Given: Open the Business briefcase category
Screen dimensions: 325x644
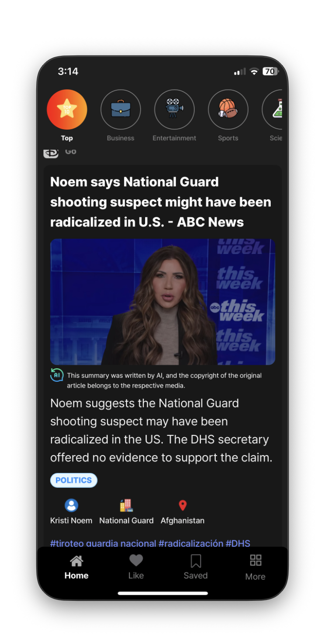Looking at the screenshot, I should pyautogui.click(x=121, y=110).
